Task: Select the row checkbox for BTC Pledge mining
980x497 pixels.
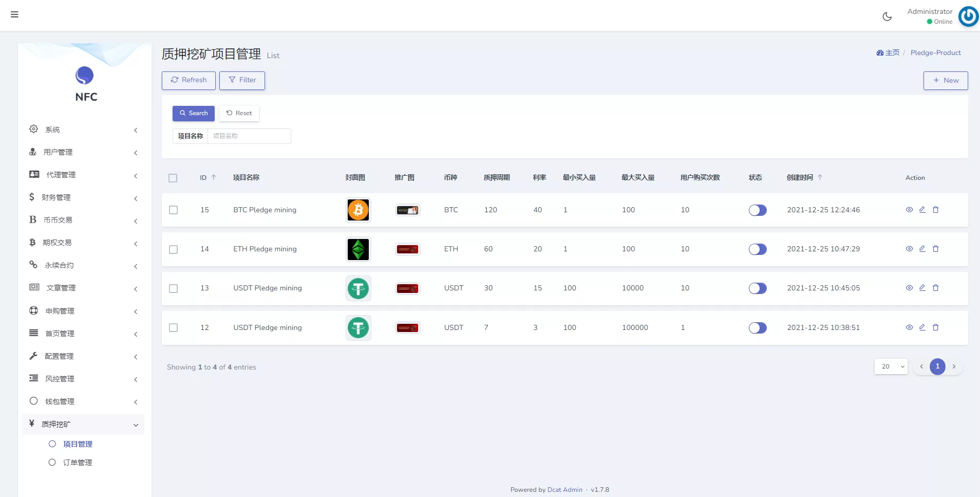Action: click(x=173, y=210)
